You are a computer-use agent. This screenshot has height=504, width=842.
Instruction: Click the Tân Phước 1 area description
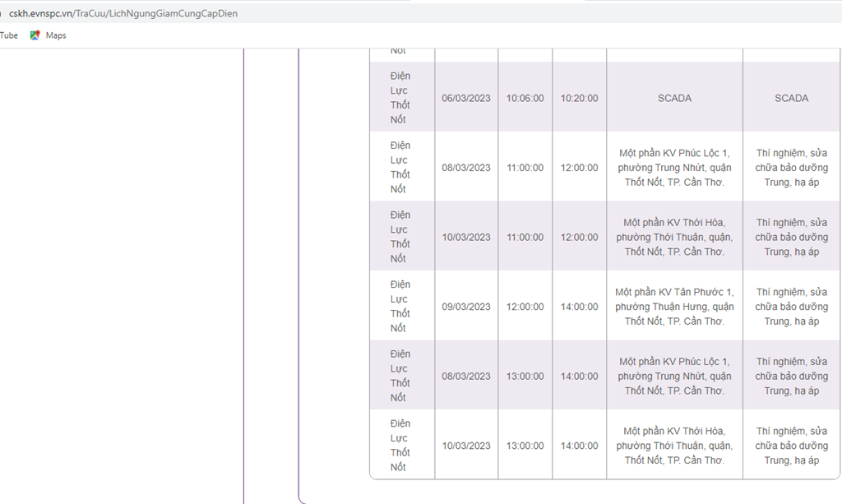click(674, 307)
